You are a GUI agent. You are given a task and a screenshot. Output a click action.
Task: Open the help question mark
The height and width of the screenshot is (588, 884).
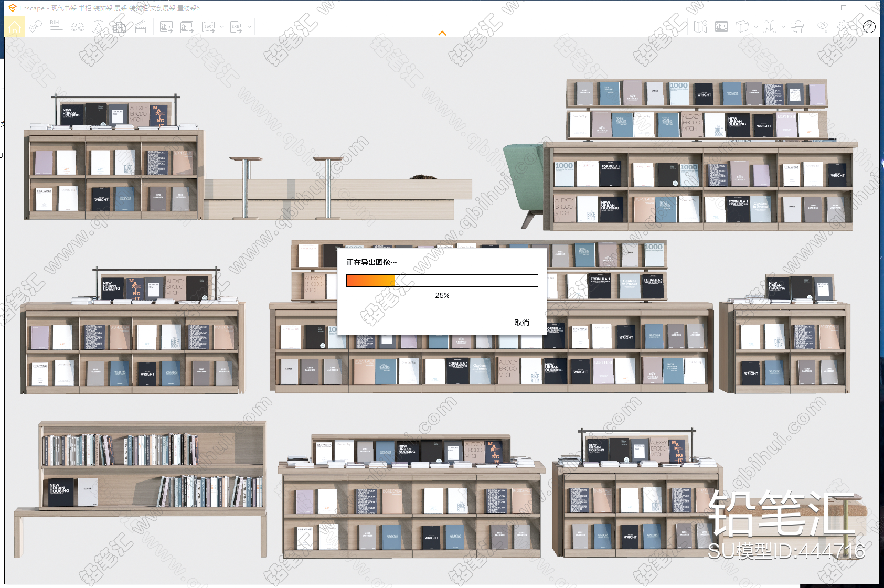point(869,27)
